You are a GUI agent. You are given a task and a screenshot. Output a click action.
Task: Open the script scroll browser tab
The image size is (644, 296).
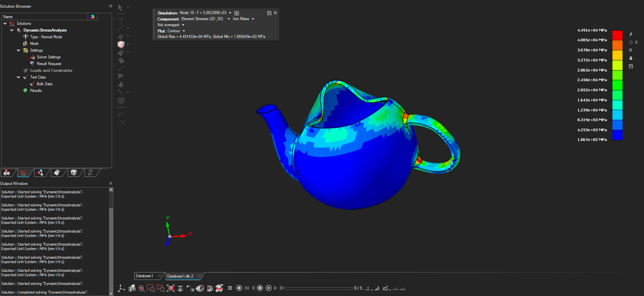click(91, 172)
